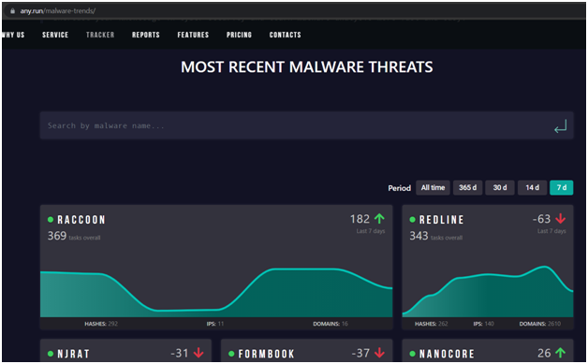
Task: Click Raccoon IPS: 11 stat
Action: (215, 324)
